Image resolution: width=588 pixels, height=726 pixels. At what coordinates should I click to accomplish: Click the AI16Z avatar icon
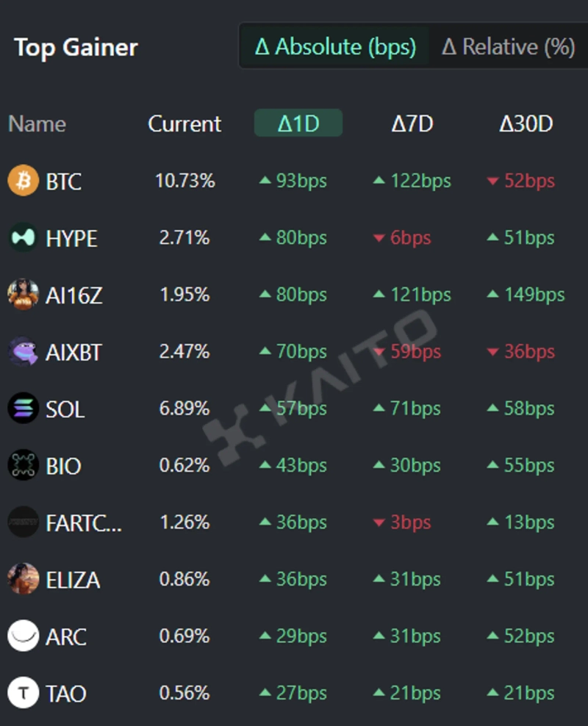(x=23, y=295)
